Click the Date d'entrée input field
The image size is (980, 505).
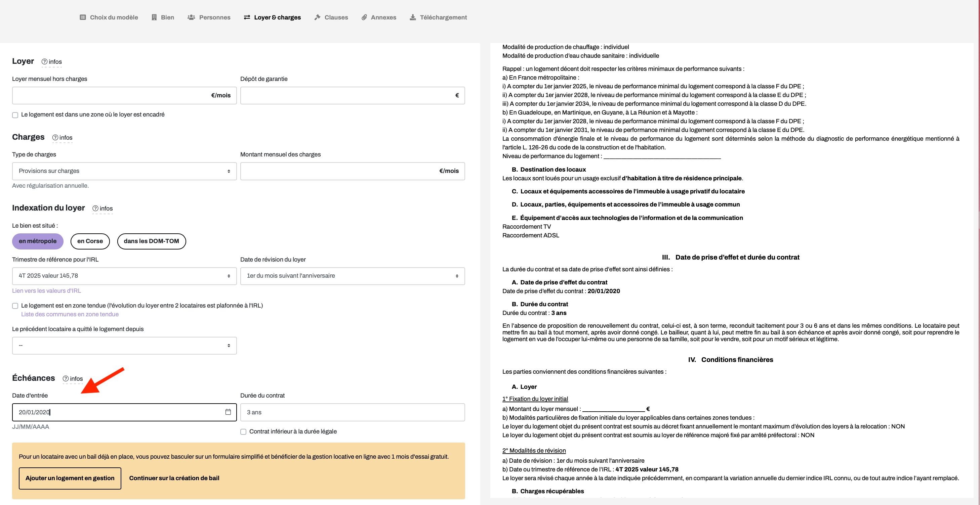point(124,412)
